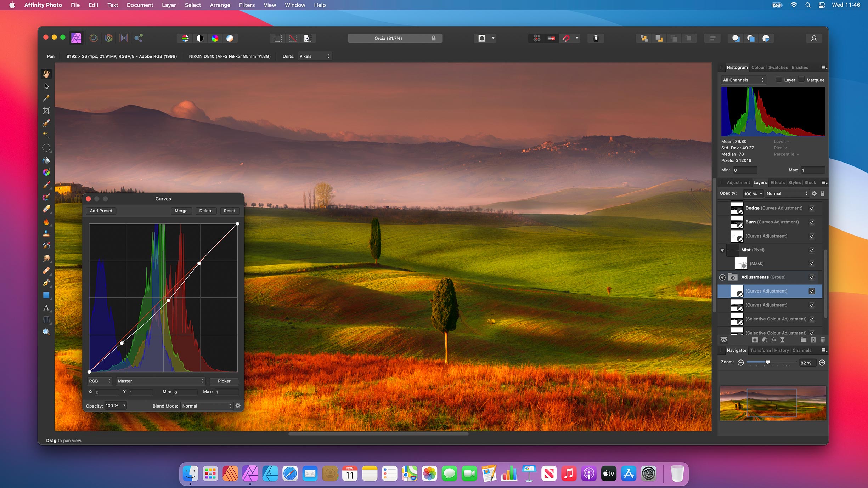Select the Crop tool
Viewport: 868px width, 488px height.
(x=46, y=111)
